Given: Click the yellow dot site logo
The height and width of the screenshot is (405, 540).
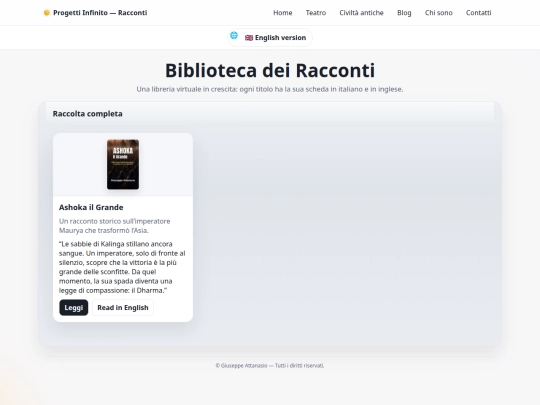Looking at the screenshot, I should 46,13.
